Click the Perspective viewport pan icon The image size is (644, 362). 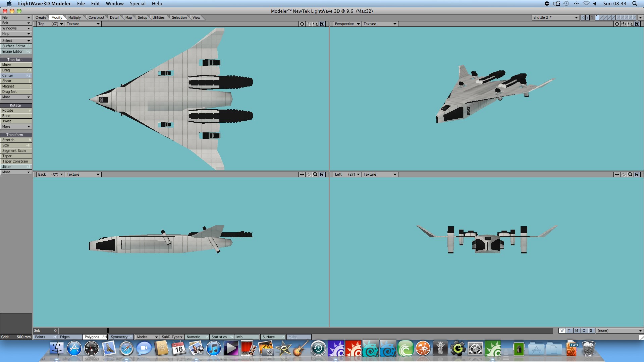[616, 24]
